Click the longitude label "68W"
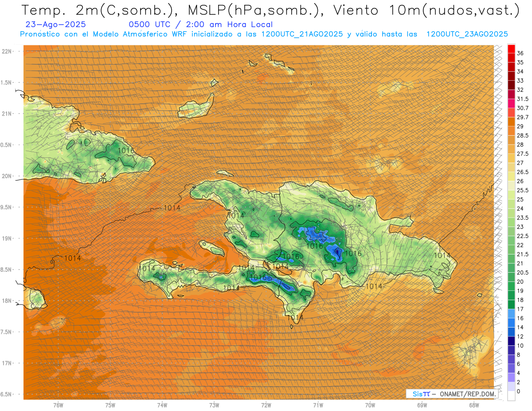This screenshot has height=411, width=532. coord(474,405)
